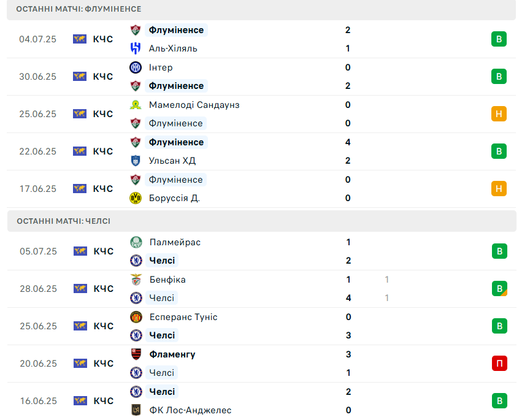
Task: Click the Borussia Dortmund BVB logo
Action: coord(136,198)
